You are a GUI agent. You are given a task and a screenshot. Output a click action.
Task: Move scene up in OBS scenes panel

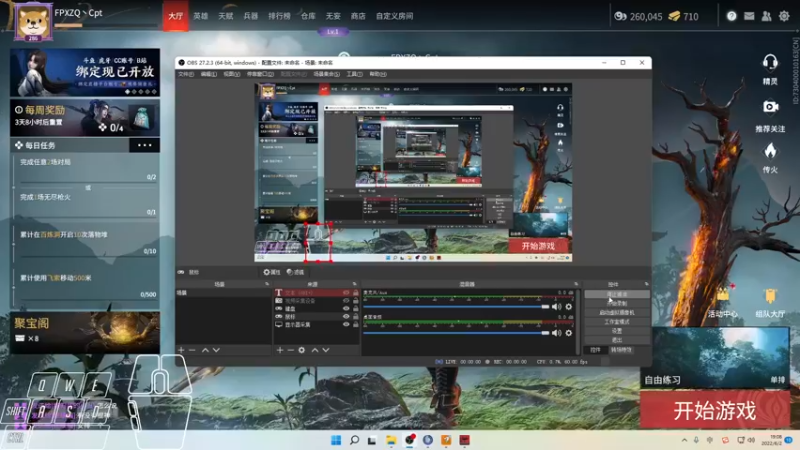(x=205, y=350)
